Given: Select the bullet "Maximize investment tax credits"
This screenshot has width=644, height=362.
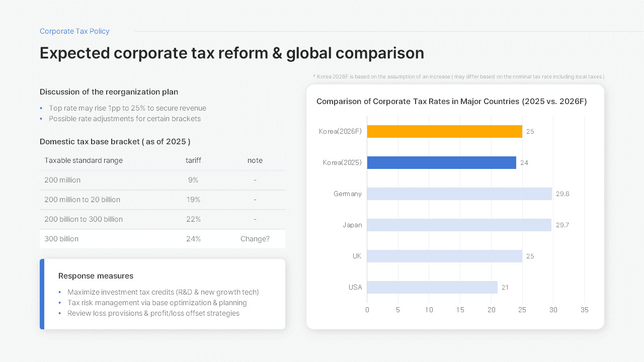Looking at the screenshot, I should coord(163,292).
